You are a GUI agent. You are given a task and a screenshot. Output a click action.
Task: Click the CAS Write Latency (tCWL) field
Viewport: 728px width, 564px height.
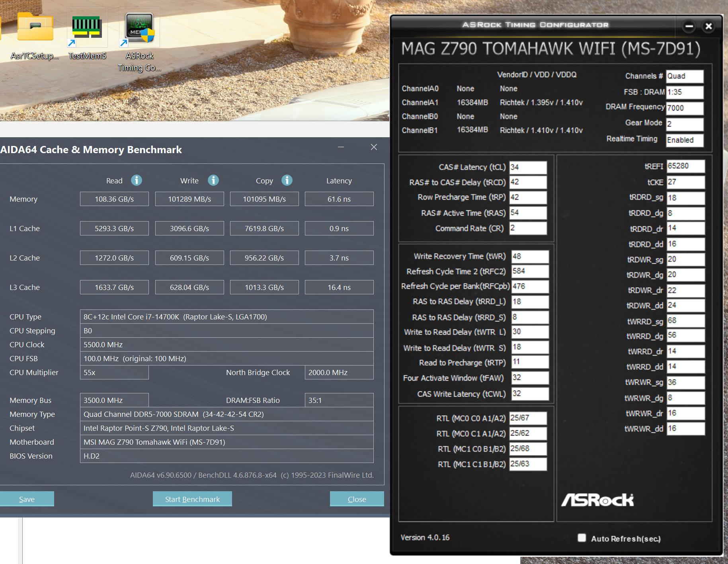click(530, 393)
